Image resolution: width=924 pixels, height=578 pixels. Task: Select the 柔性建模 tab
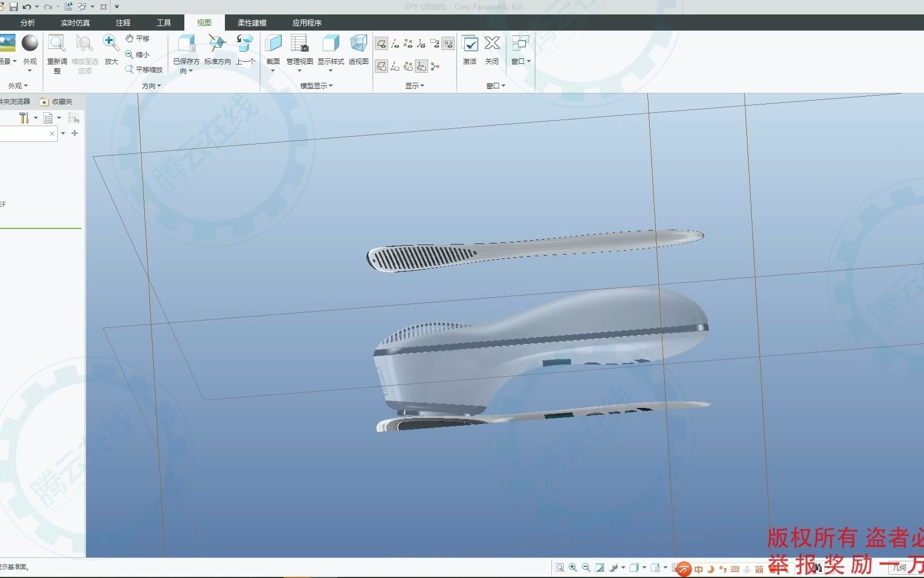pos(252,23)
